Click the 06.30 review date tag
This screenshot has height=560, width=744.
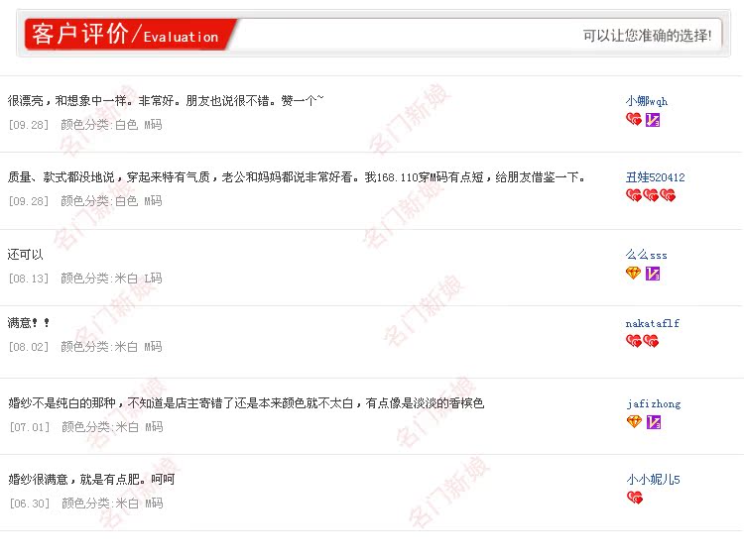(30, 504)
